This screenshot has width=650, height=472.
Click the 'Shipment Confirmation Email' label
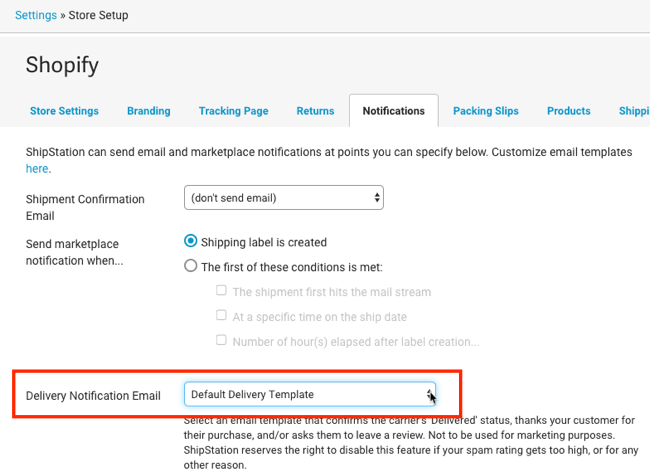(85, 207)
